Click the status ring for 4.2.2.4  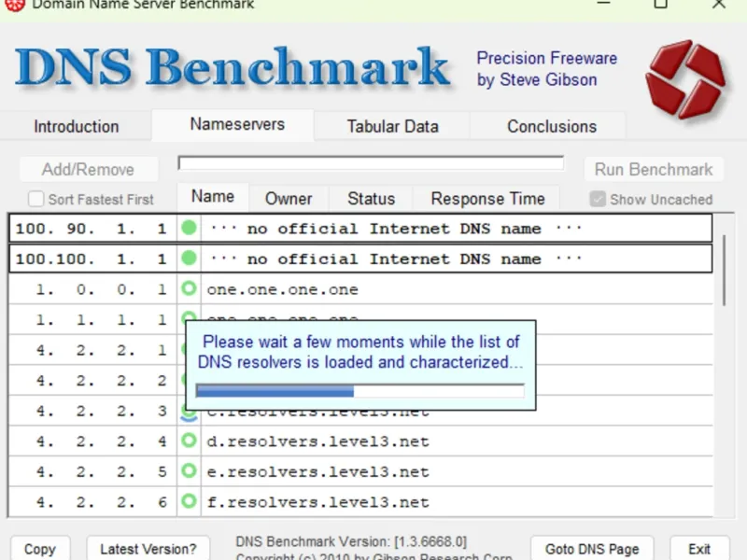pyautogui.click(x=190, y=441)
